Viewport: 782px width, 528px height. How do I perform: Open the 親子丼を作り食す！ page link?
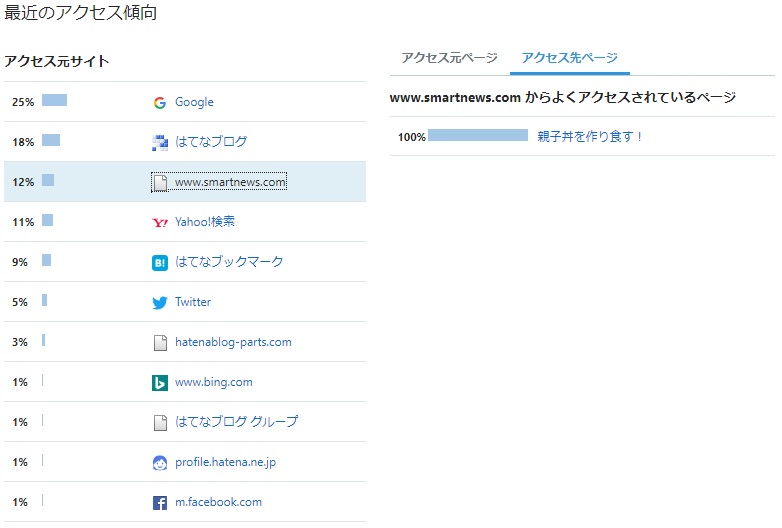589,136
